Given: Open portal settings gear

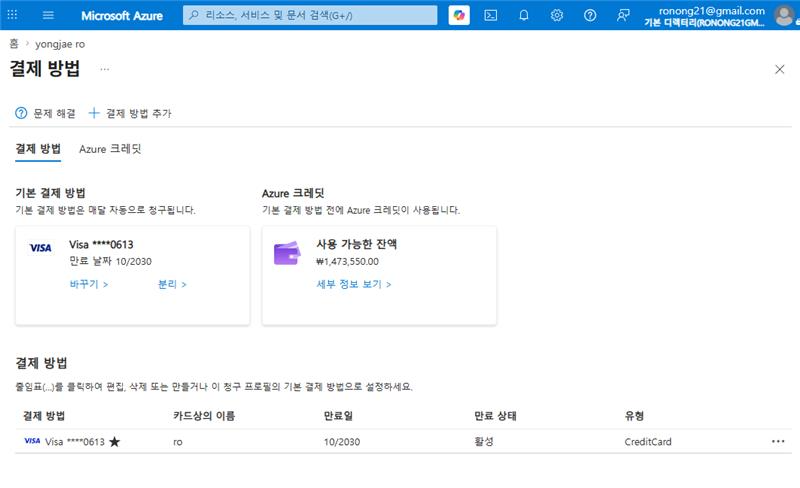Looking at the screenshot, I should [x=557, y=15].
